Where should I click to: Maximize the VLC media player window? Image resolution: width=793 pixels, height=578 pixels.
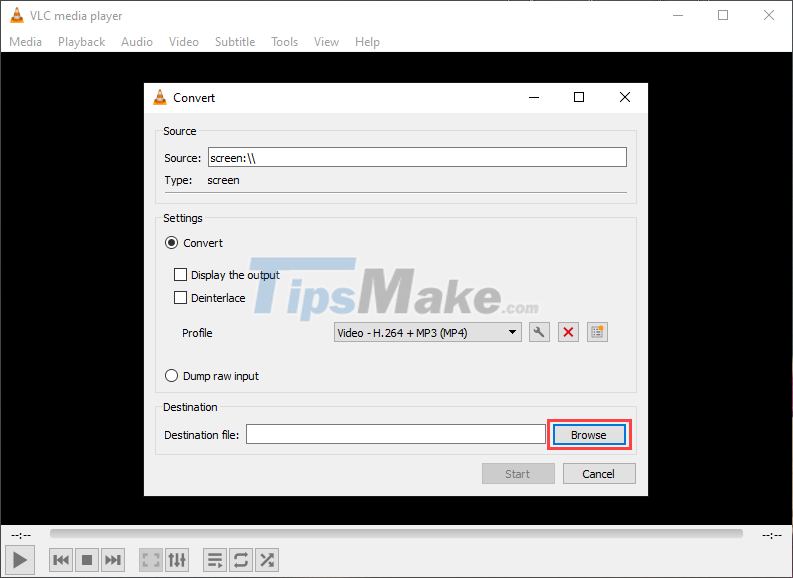tap(723, 15)
